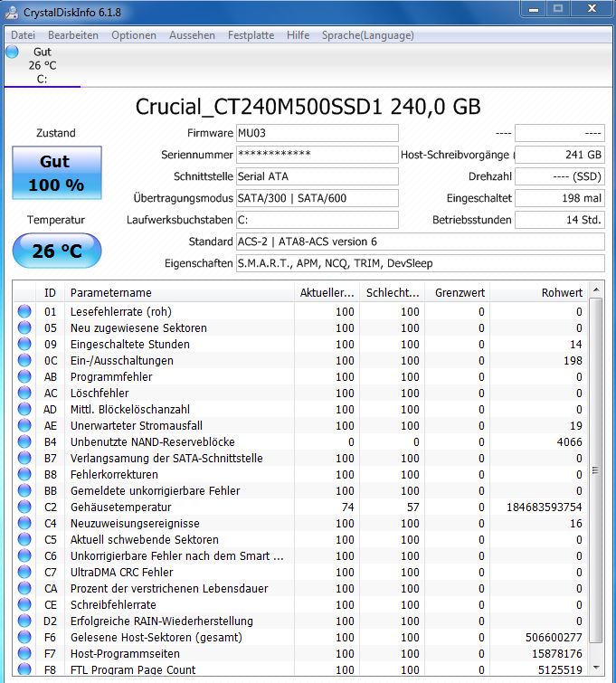
Task: Click status orb for Host-Programmseiten
Action: point(24,654)
